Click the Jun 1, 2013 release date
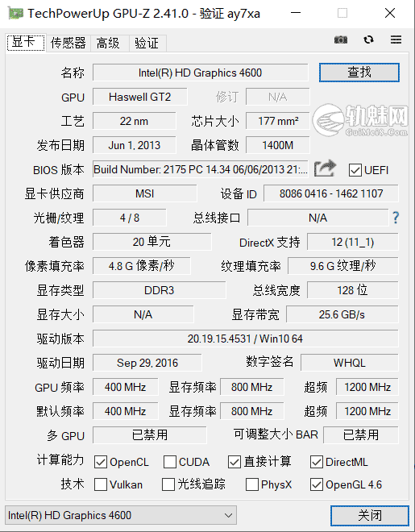Image resolution: width=415 pixels, height=532 pixels. pyautogui.click(x=135, y=145)
